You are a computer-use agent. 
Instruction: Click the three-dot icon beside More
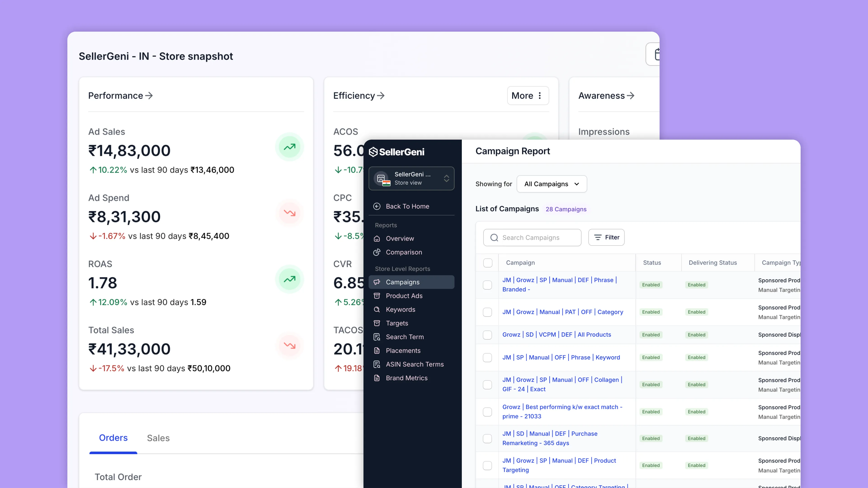click(x=540, y=96)
